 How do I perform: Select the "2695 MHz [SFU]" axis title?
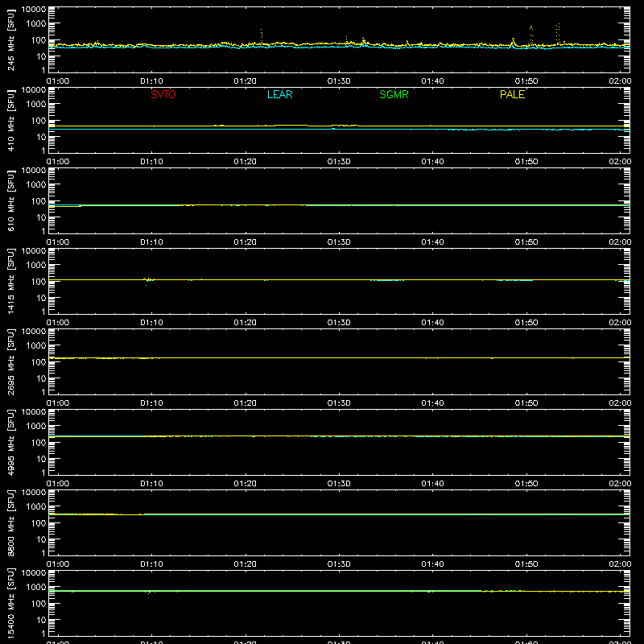tap(11, 361)
